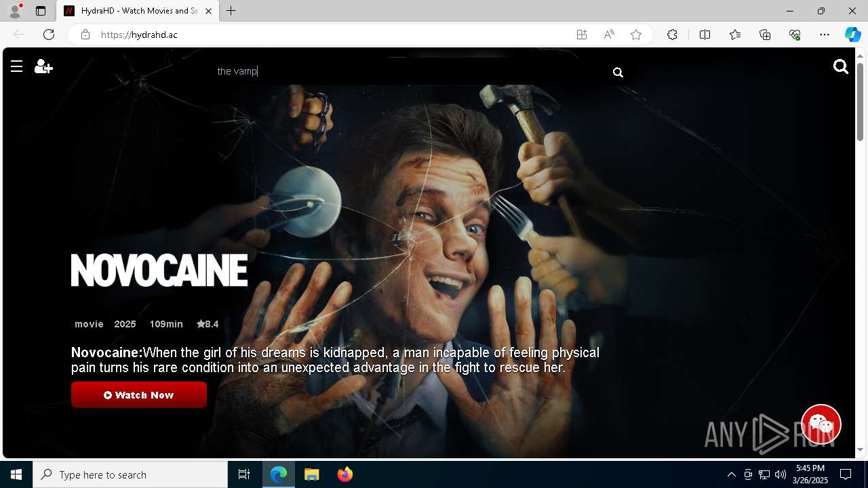Launch Copilot from the Edge toolbar
The height and width of the screenshot is (488, 868).
pyautogui.click(x=852, y=35)
